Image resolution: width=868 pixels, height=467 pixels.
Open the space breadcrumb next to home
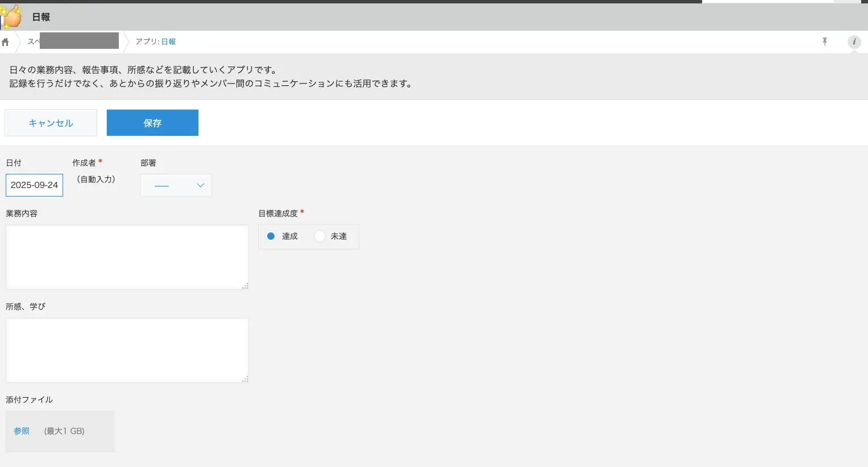[x=74, y=41]
